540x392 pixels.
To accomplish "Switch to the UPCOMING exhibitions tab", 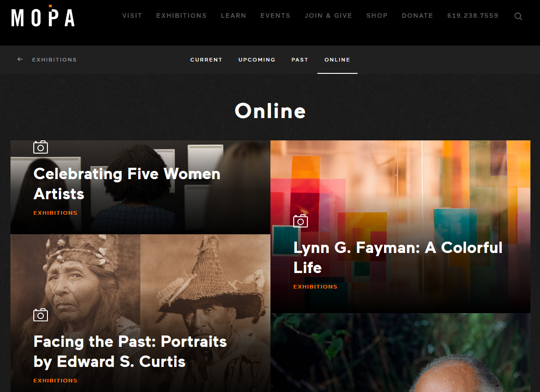I will (x=257, y=60).
